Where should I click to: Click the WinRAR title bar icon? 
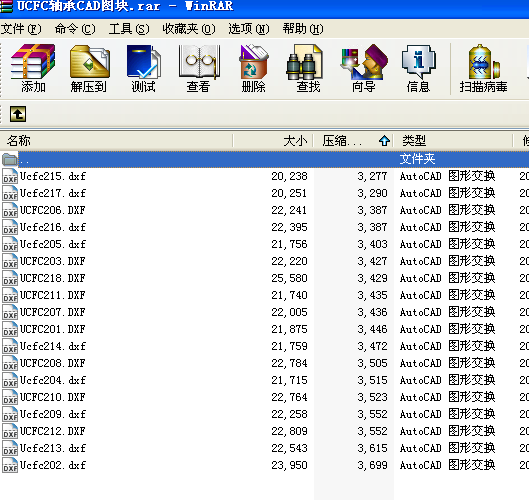tap(6, 6)
